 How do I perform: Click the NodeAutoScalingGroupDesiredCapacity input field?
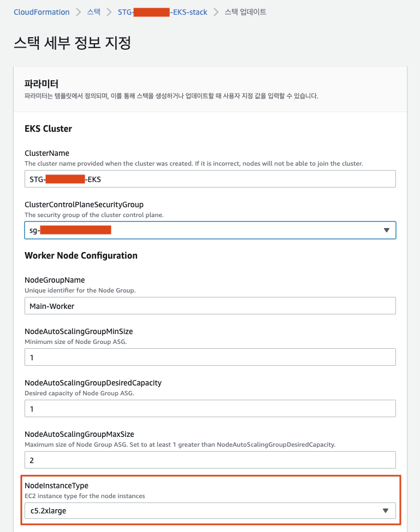coord(210,408)
